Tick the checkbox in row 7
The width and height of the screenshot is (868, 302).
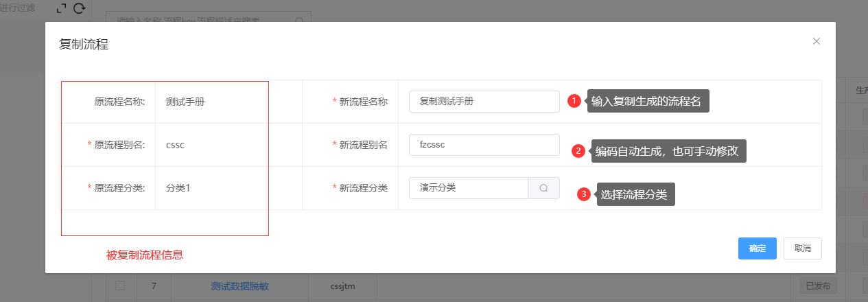pos(120,286)
